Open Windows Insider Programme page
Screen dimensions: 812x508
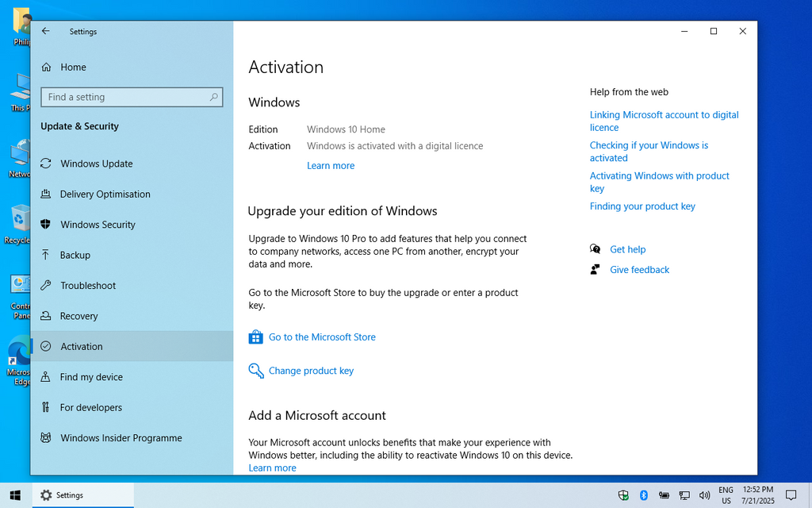point(132,438)
